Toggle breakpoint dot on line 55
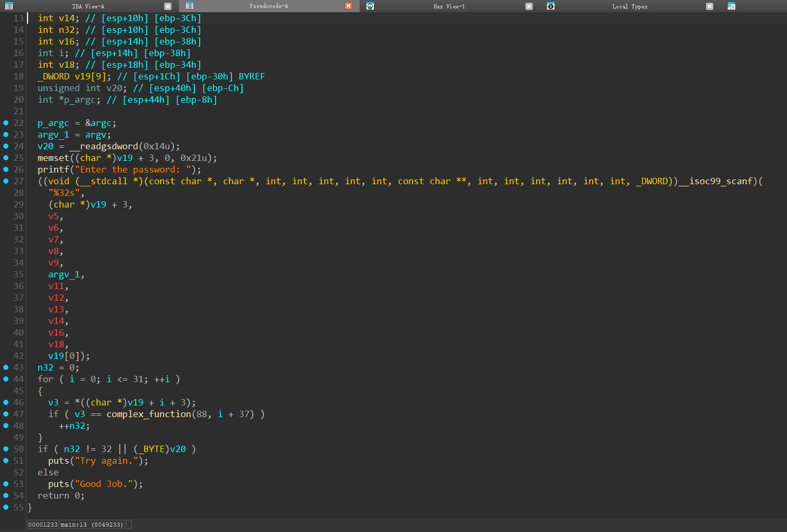This screenshot has width=787, height=532. [x=6, y=507]
